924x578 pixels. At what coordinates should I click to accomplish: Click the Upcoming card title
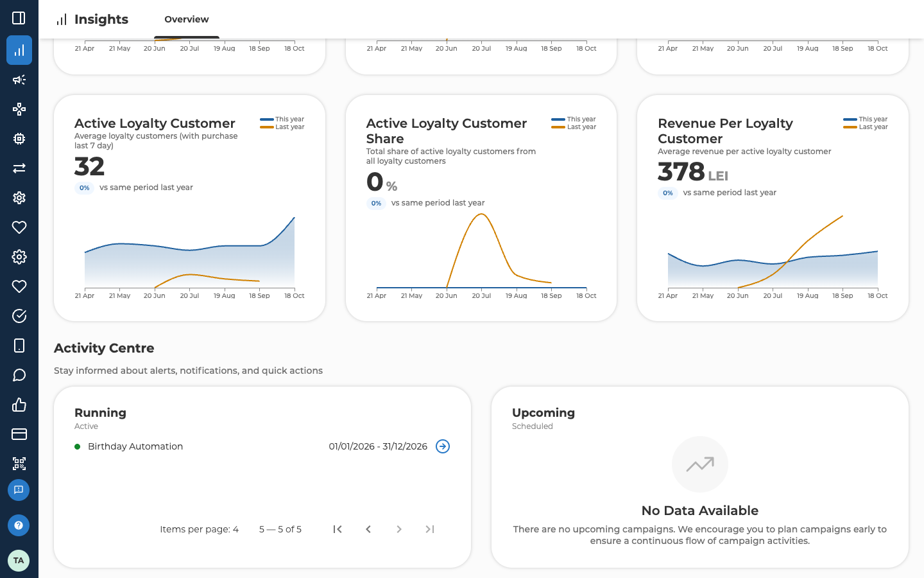click(x=543, y=413)
